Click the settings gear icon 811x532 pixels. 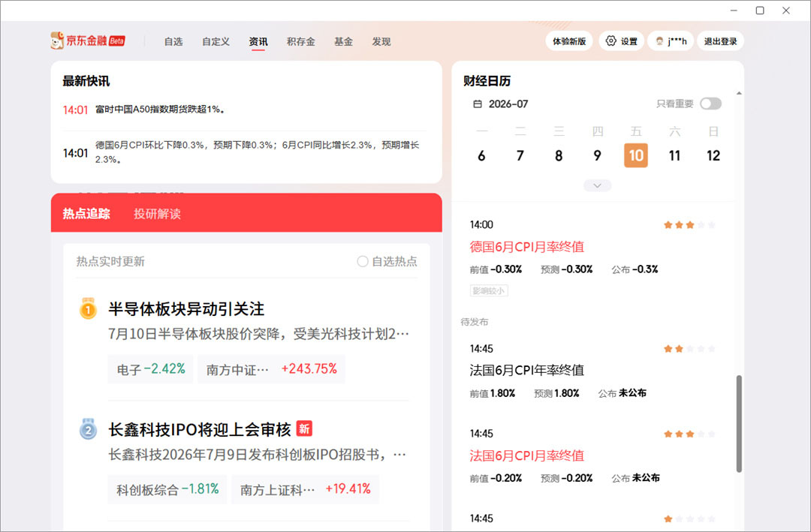(611, 41)
